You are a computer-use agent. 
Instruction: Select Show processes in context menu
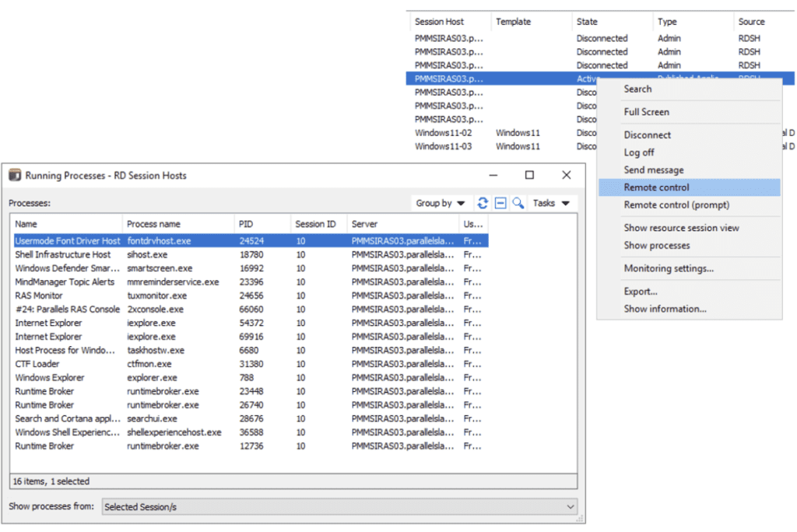point(657,245)
